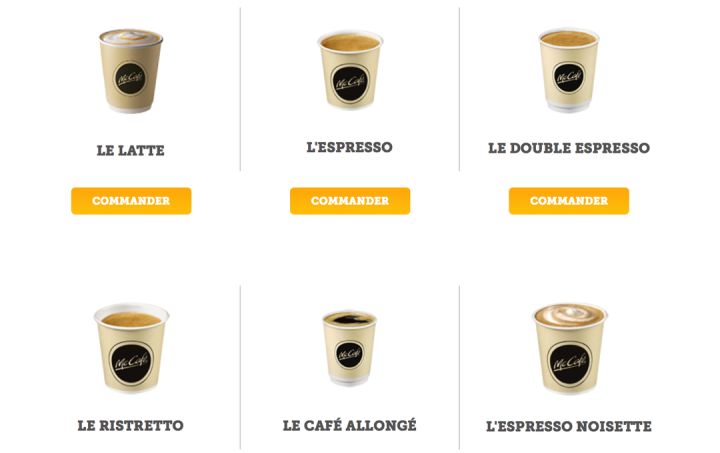
Task: Click the Le Café Allongé title
Action: [x=349, y=425]
